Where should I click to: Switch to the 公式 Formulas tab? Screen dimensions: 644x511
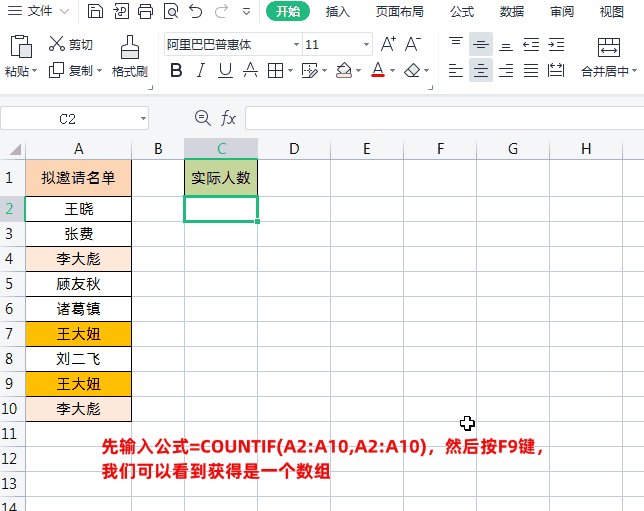click(462, 12)
